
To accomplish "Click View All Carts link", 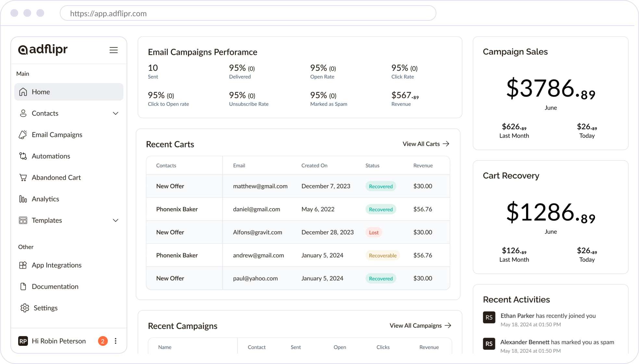I will pyautogui.click(x=426, y=143).
